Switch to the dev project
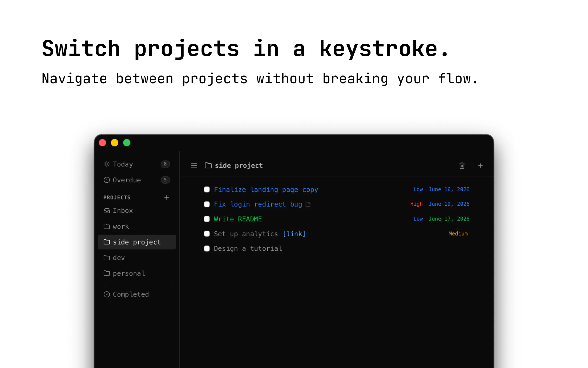This screenshot has width=588, height=368. [x=137, y=258]
